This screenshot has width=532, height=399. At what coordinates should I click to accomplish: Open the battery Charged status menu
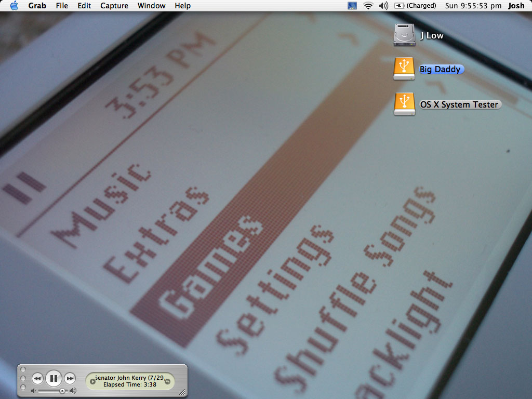pos(415,6)
